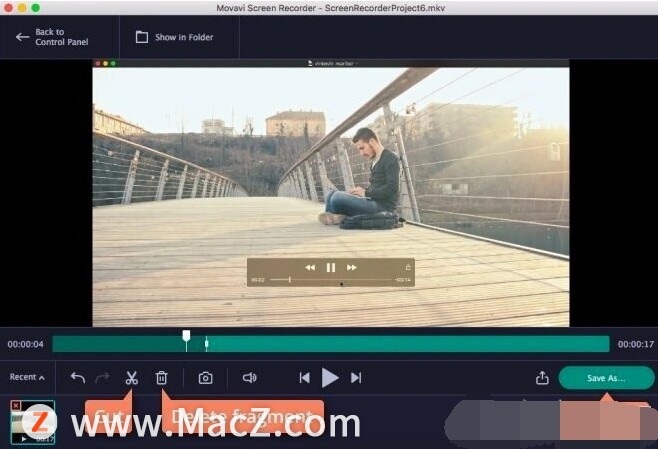Screen dimensions: 658x449
Task: Delete the selected fragment with the trash icon
Action: coord(162,378)
